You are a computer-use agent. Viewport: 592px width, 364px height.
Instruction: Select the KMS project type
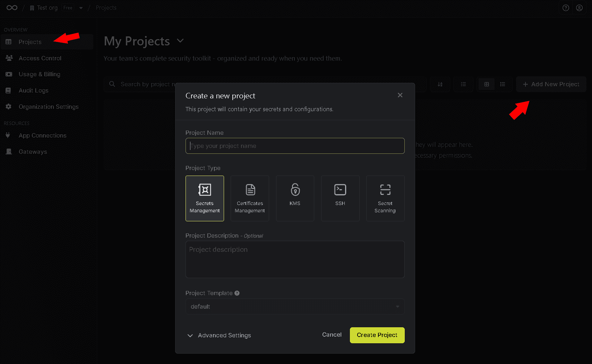[x=295, y=198]
